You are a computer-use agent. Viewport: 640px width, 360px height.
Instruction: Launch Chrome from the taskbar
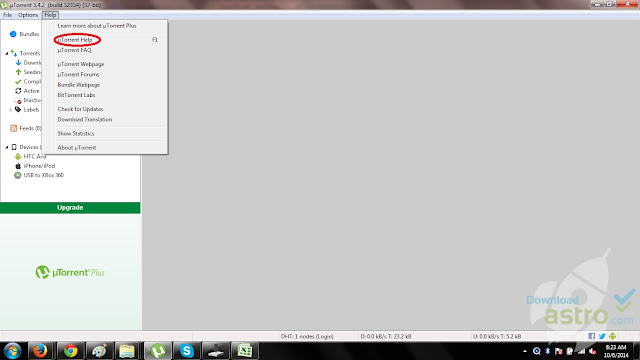coord(70,351)
